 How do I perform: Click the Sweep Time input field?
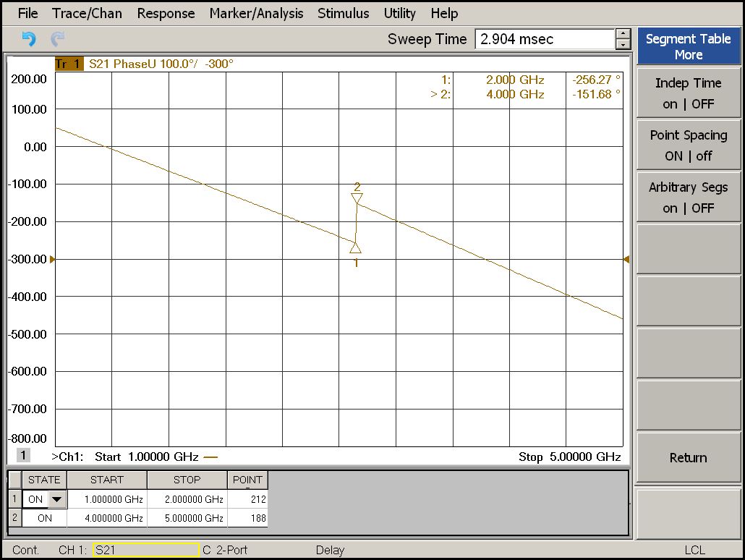[x=544, y=39]
